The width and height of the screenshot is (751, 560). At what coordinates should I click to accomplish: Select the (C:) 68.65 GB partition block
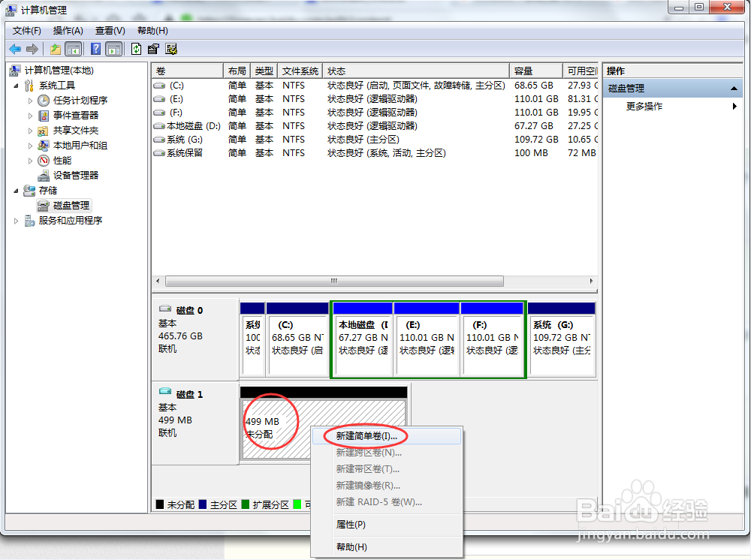[x=297, y=340]
